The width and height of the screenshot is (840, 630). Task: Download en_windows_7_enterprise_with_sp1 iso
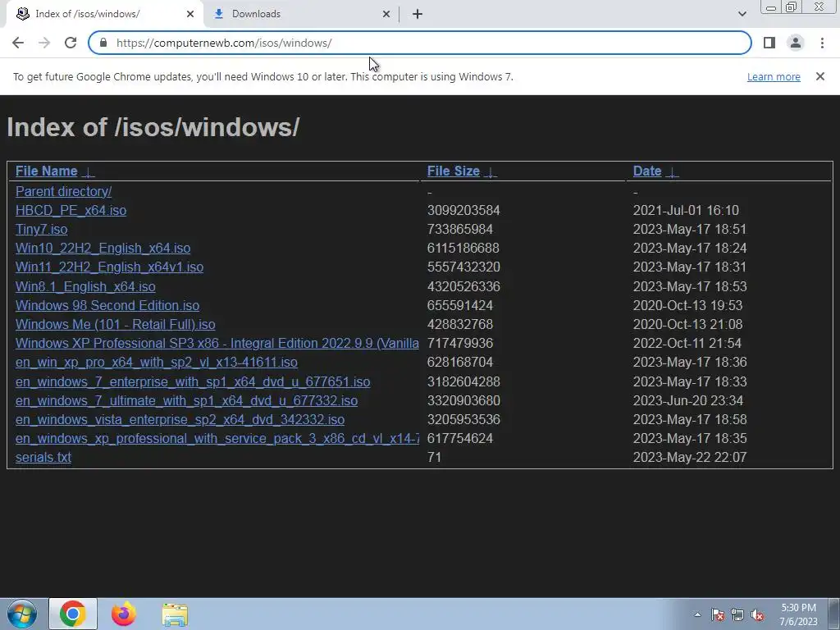coord(193,381)
